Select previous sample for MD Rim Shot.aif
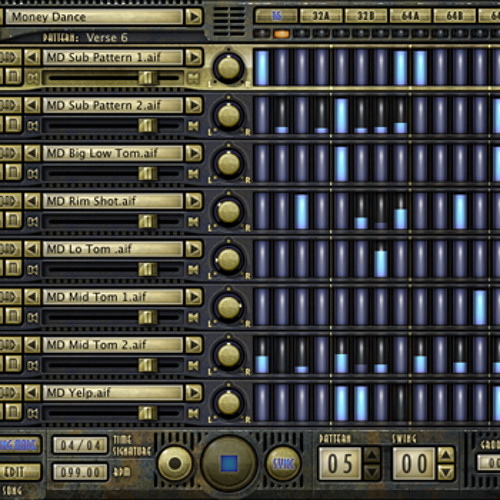Screen dimensions: 500x500 tap(32, 201)
